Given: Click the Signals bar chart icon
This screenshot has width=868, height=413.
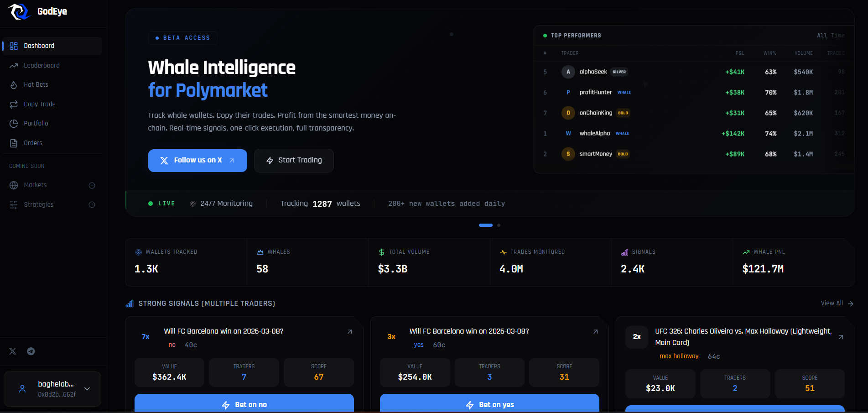Looking at the screenshot, I should click(625, 252).
